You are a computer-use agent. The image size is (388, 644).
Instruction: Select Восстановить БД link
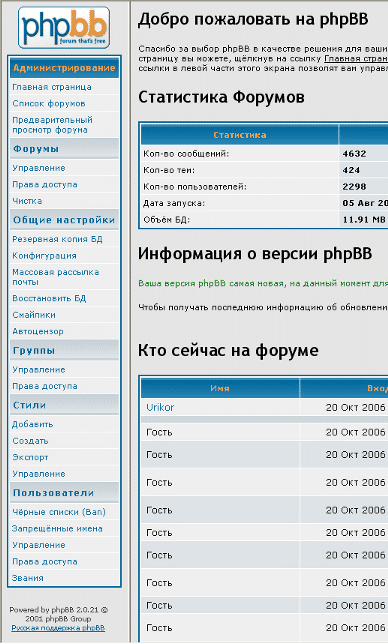click(x=49, y=298)
